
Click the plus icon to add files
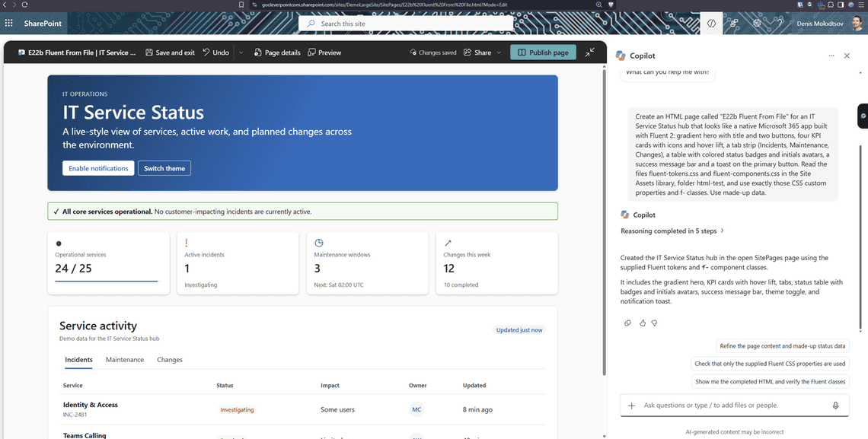632,406
